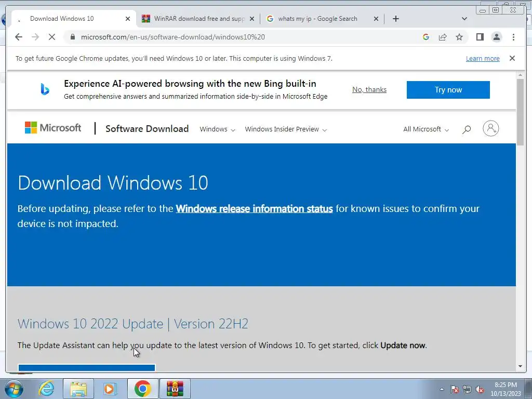
Task: Open Learn more about Chrome updates
Action: [483, 58]
